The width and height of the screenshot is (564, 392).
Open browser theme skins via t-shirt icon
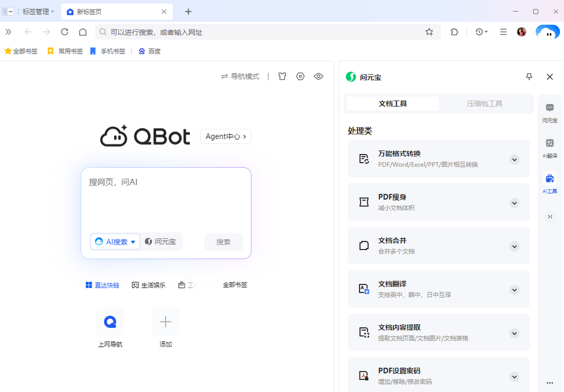pos(282,76)
